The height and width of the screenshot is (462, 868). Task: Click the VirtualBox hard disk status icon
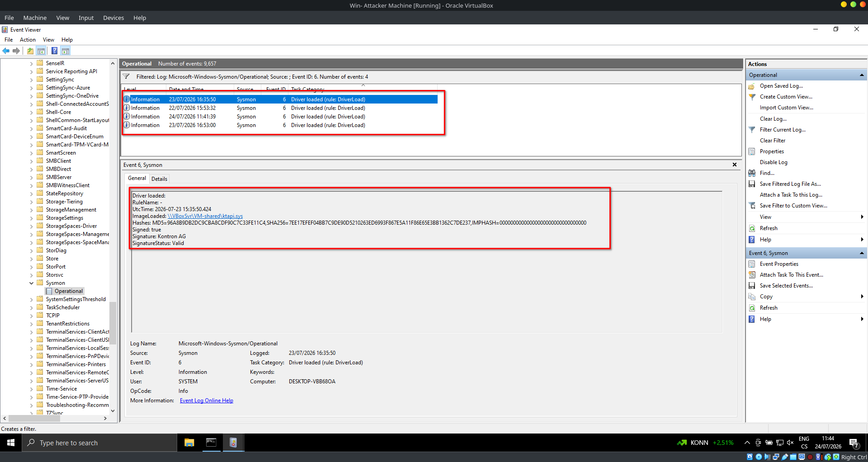pyautogui.click(x=750, y=457)
